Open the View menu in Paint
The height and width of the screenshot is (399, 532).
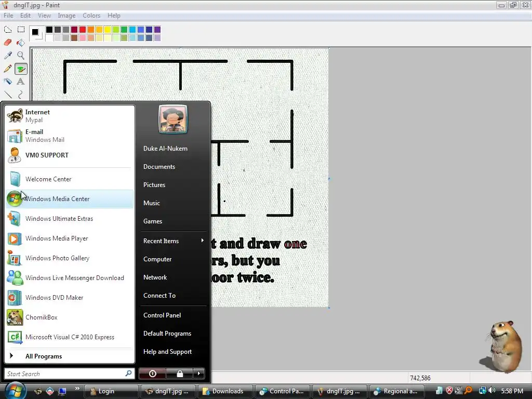point(44,16)
